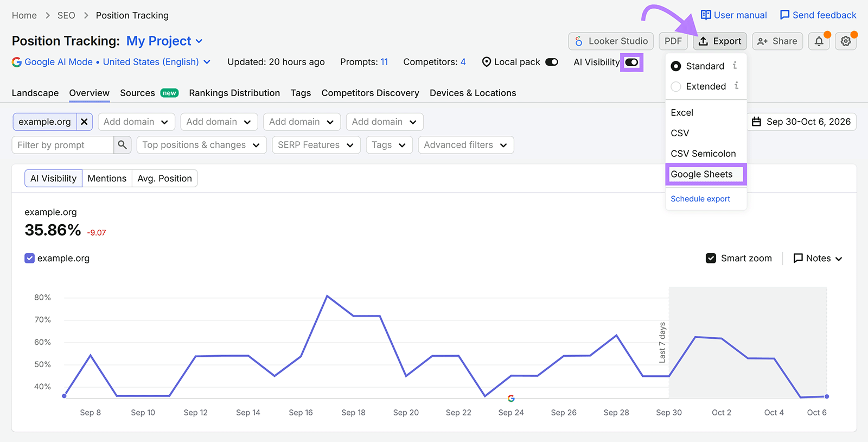Open the Tags filter dropdown
868x442 pixels.
(389, 145)
